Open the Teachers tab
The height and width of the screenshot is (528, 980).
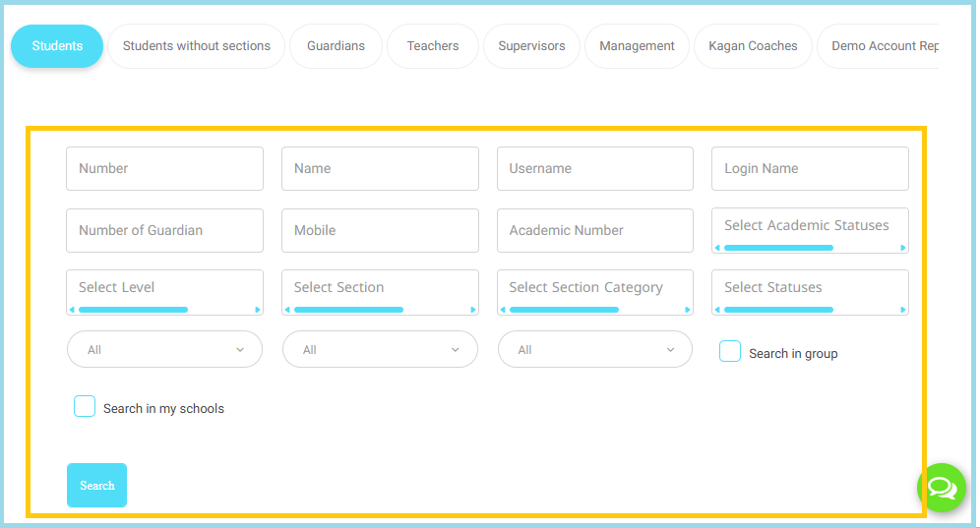433,46
